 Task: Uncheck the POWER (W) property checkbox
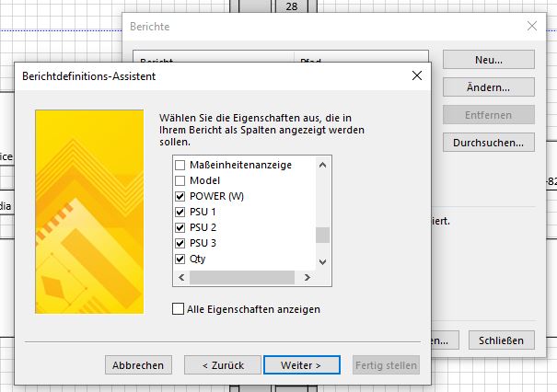tap(180, 197)
